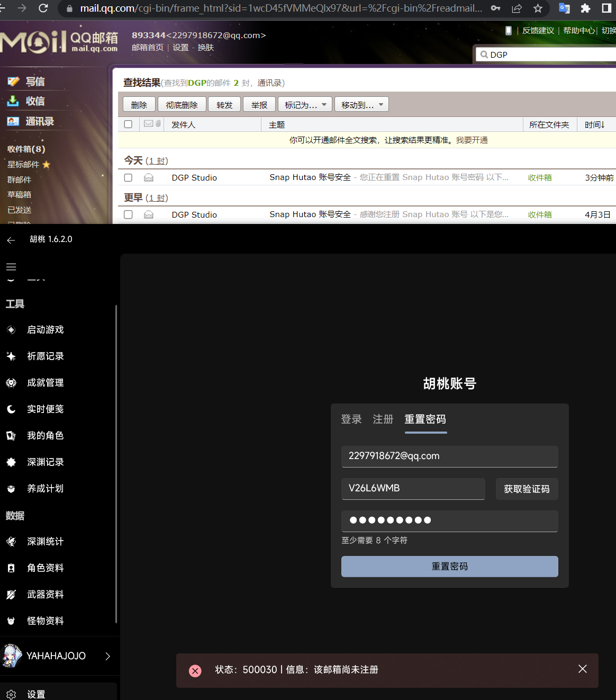Click the verification code input showing V26L6WMB
Viewport: 616px width, 700px height.
click(x=413, y=489)
